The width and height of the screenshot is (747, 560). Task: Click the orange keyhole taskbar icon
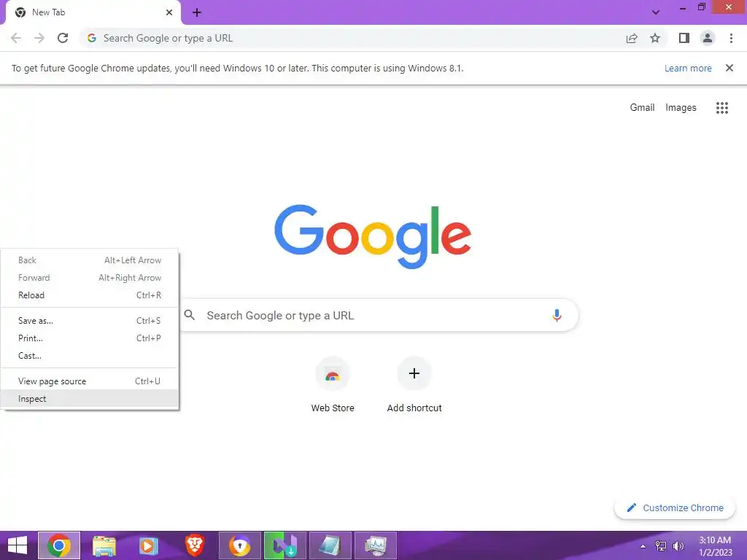(x=239, y=545)
